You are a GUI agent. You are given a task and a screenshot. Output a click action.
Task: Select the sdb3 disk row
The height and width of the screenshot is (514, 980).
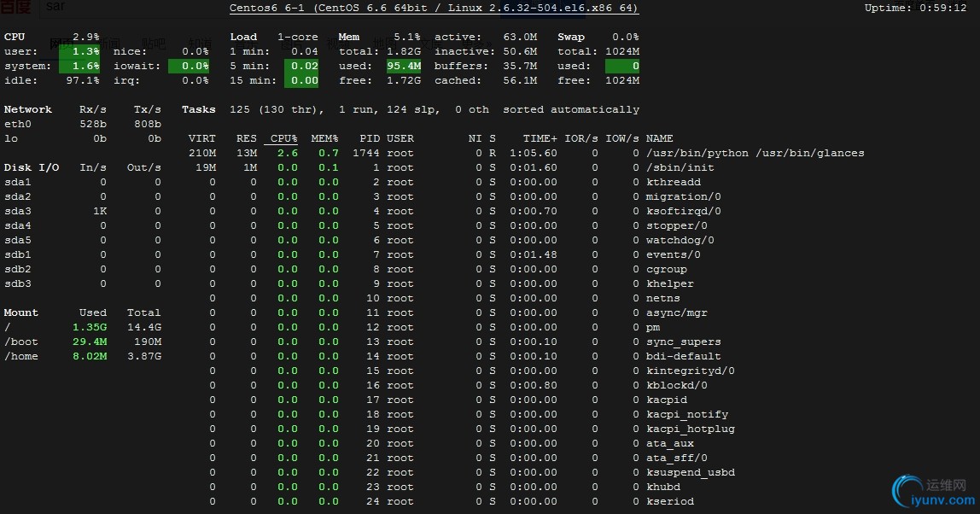coord(83,283)
